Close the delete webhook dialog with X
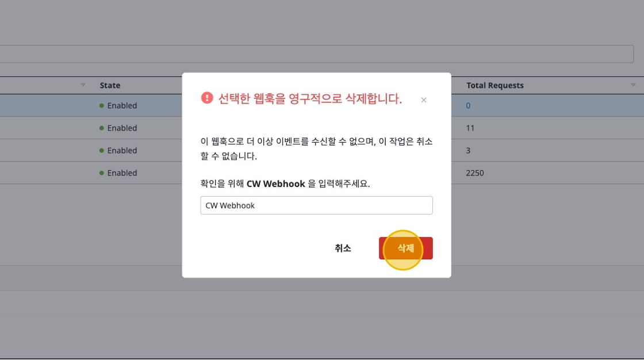The height and width of the screenshot is (360, 644). [424, 100]
